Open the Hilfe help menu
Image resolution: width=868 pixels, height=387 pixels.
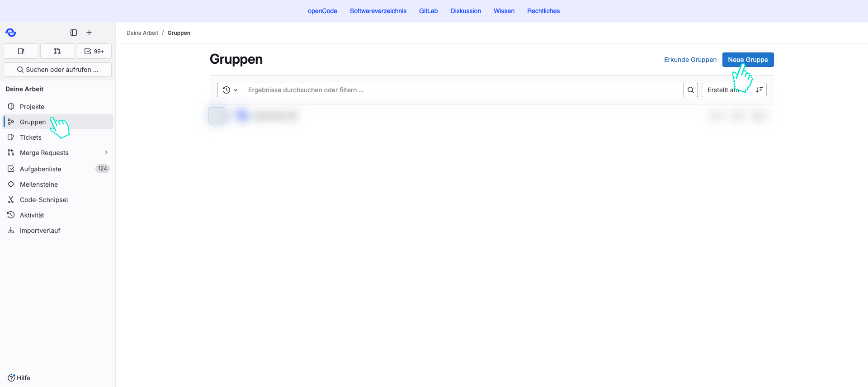point(19,378)
